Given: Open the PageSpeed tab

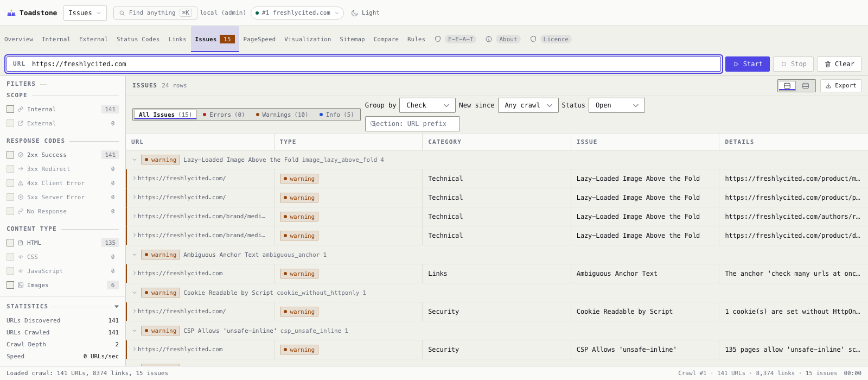Looking at the screenshot, I should coord(259,39).
